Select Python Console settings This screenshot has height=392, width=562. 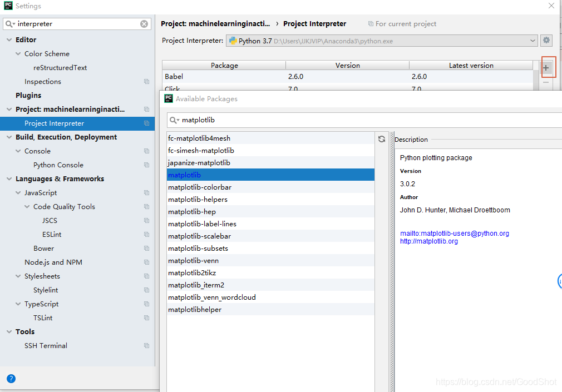pyautogui.click(x=58, y=165)
